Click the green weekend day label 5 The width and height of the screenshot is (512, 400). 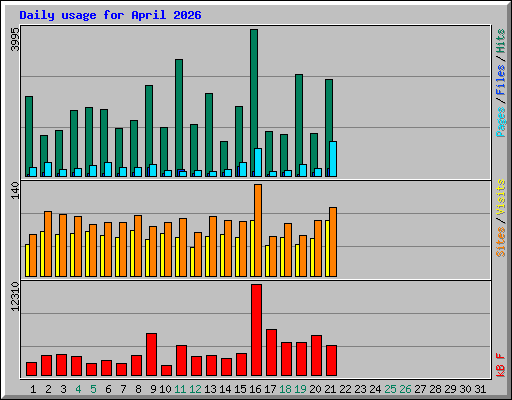tap(93, 389)
